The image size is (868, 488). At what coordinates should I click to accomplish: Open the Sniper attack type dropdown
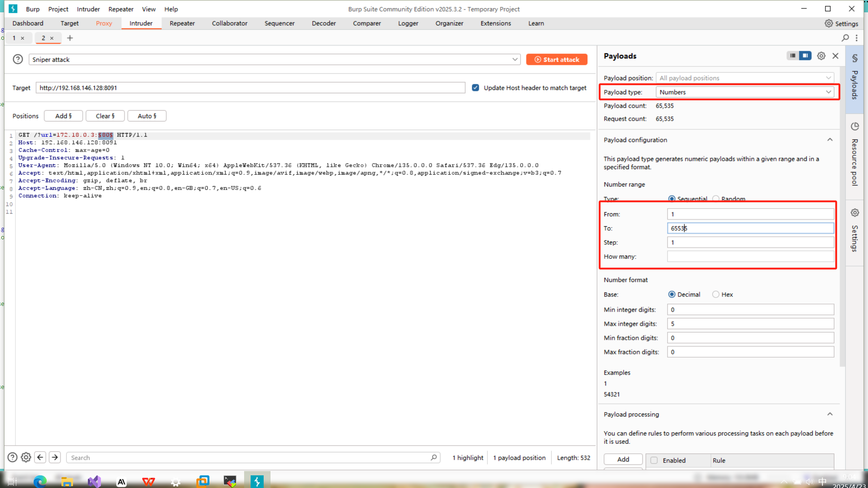point(274,60)
